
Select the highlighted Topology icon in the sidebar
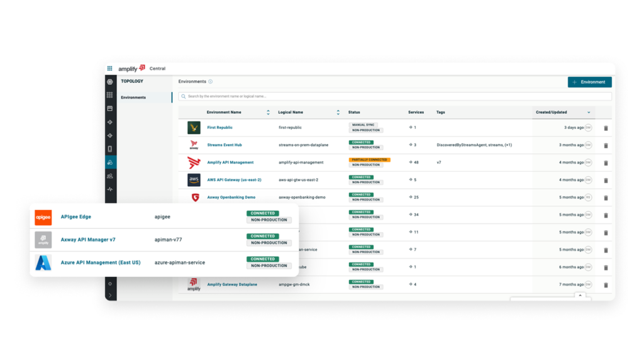pos(110,162)
